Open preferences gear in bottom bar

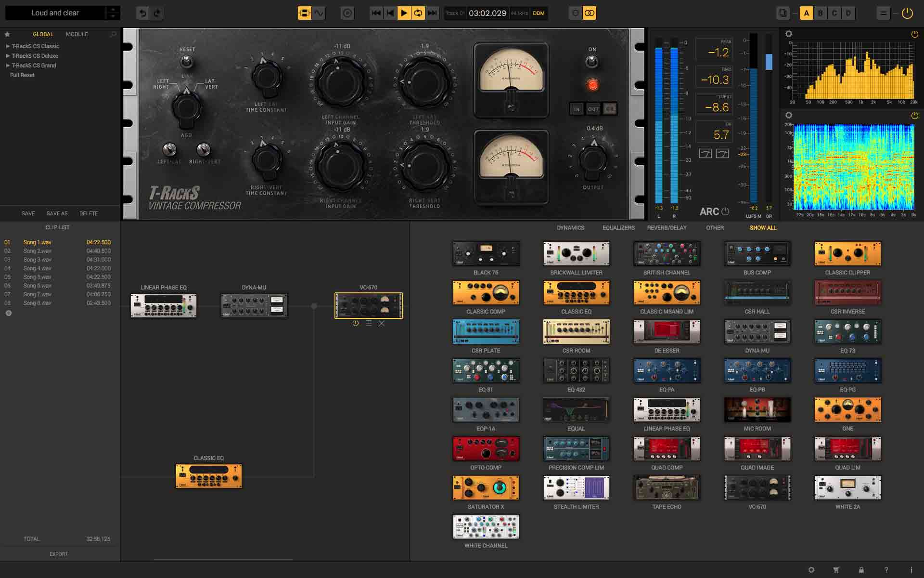click(811, 570)
